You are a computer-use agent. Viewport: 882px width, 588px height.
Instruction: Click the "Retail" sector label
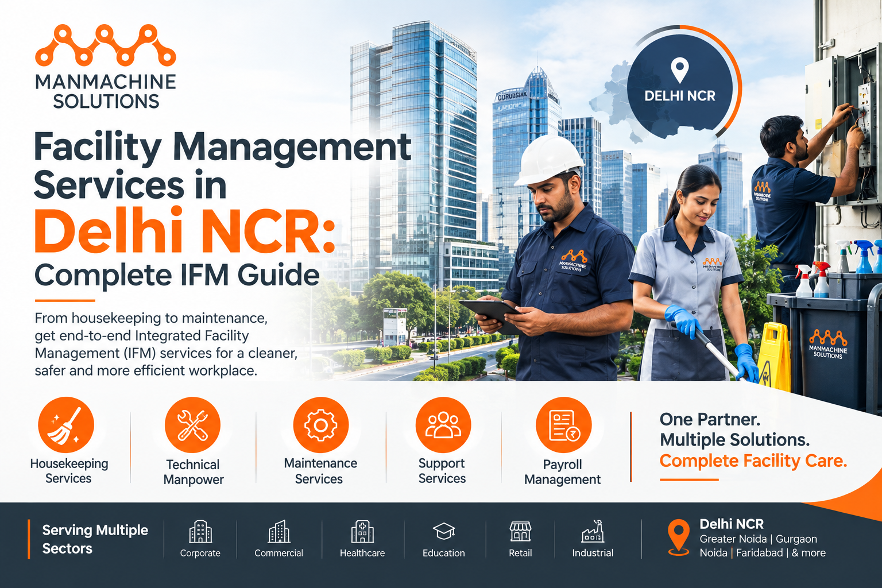click(520, 553)
